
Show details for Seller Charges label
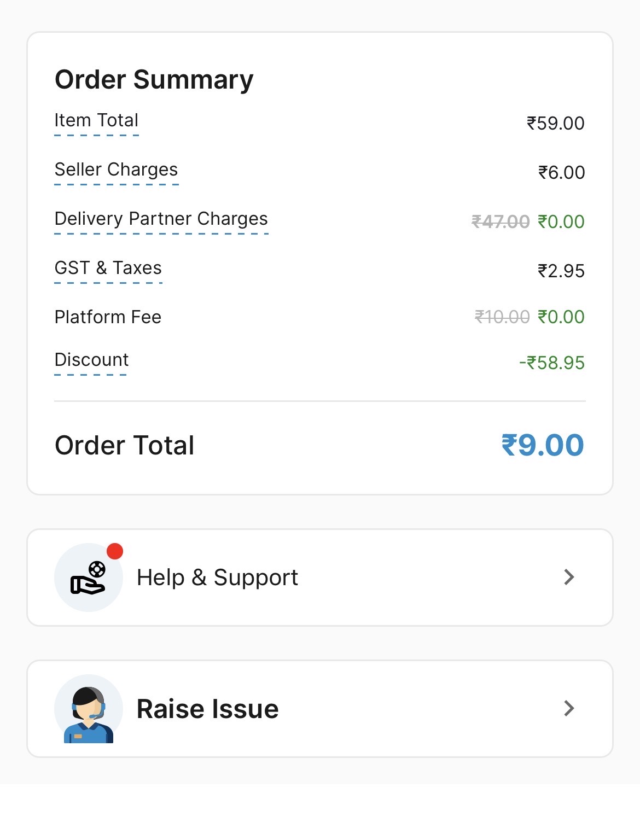[x=116, y=170]
